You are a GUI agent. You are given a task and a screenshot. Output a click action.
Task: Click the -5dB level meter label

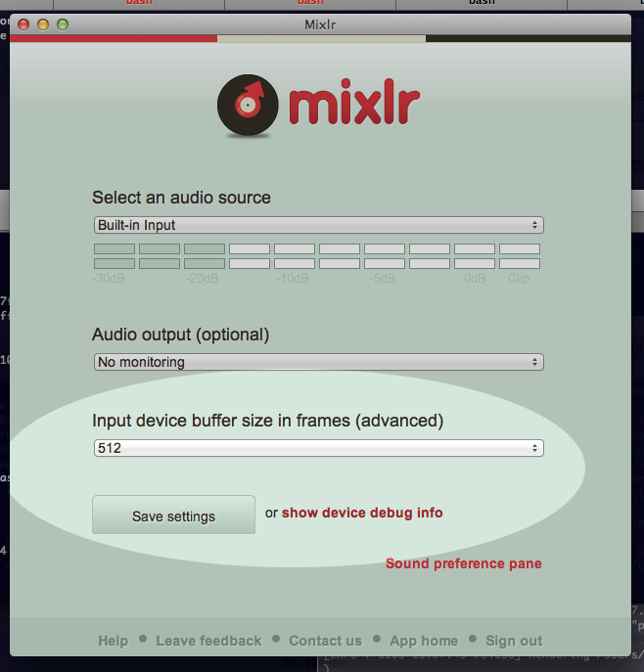(383, 279)
